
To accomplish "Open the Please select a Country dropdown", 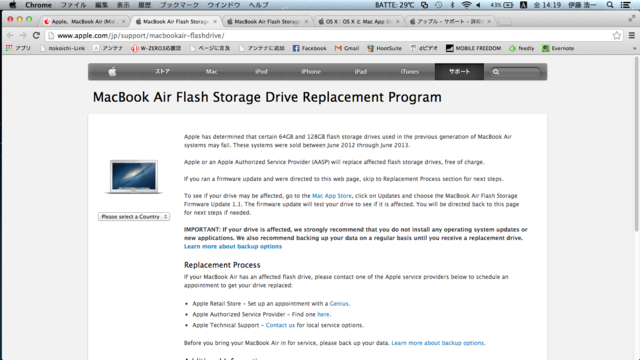I will (134, 217).
